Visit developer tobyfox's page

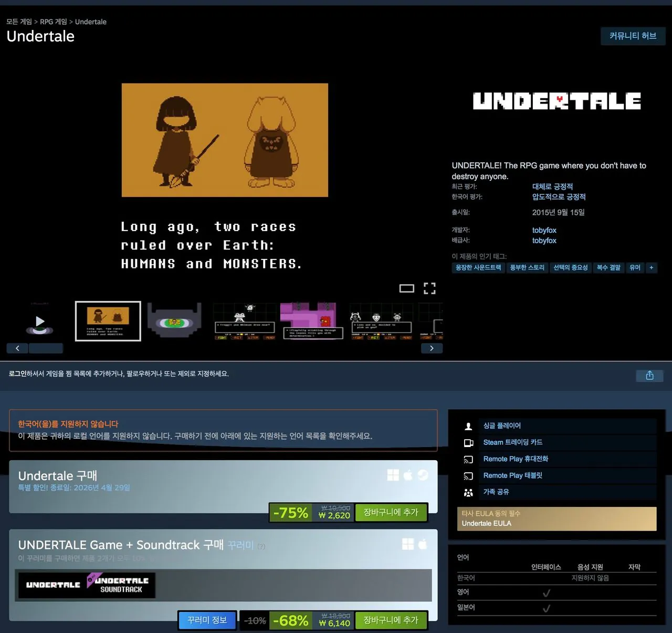[x=544, y=230]
